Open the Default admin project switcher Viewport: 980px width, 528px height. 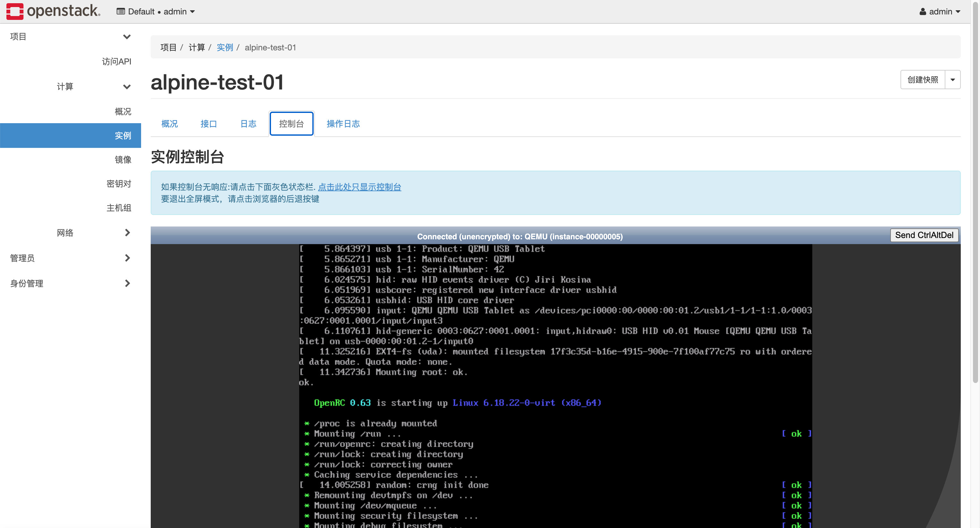(156, 12)
